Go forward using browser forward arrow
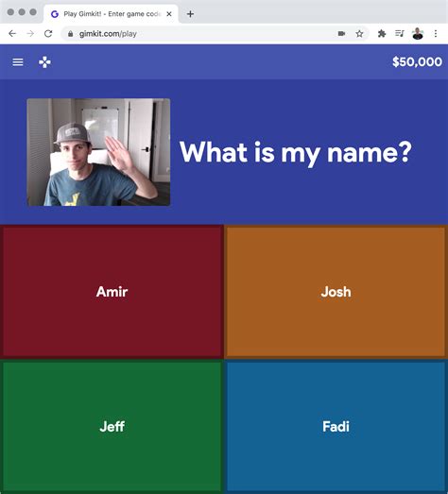This screenshot has width=448, height=494. pos(30,33)
